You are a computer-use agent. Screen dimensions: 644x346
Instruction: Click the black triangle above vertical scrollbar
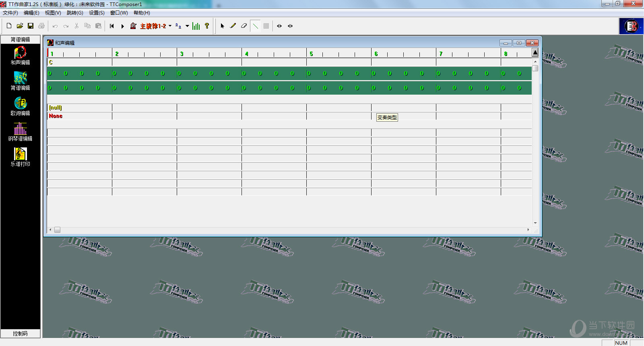tap(535, 52)
